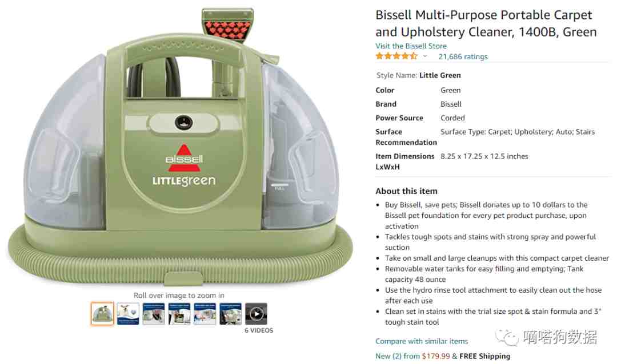This screenshot has height=364, width=617.
Task: Open Compare with similar items
Action: tap(422, 341)
